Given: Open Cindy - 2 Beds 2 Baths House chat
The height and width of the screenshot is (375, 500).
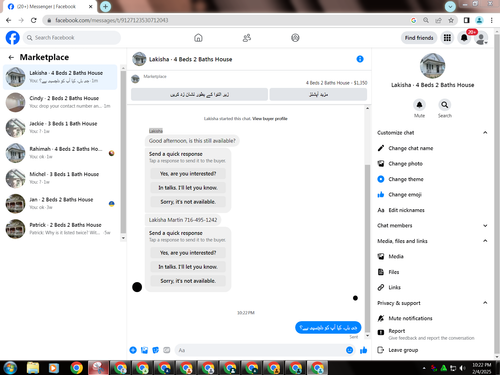Looking at the screenshot, I should [60, 102].
